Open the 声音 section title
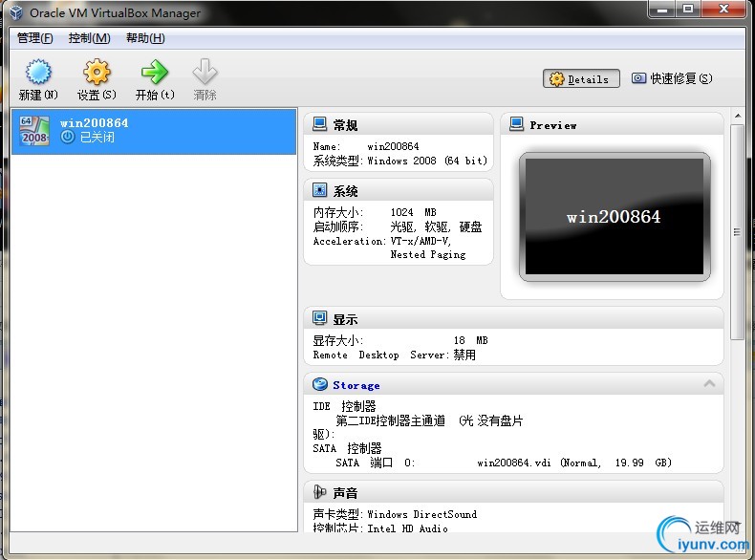The height and width of the screenshot is (560, 755). click(x=345, y=493)
